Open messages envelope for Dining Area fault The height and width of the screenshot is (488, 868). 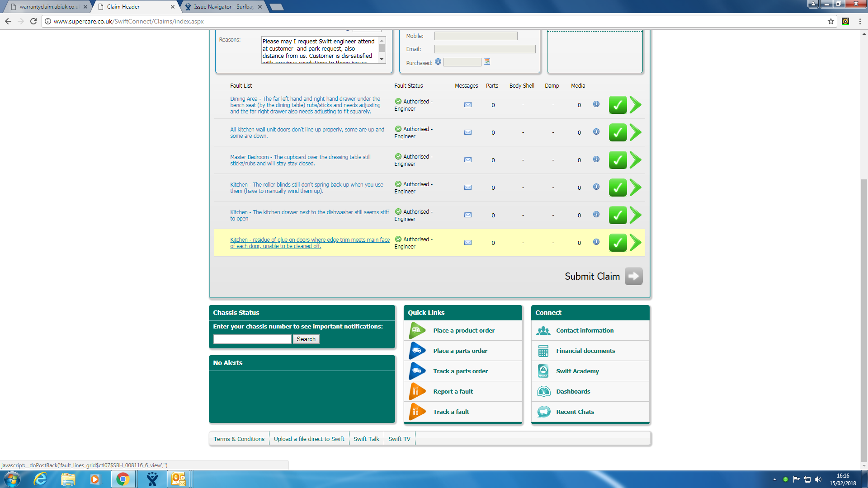(x=468, y=105)
